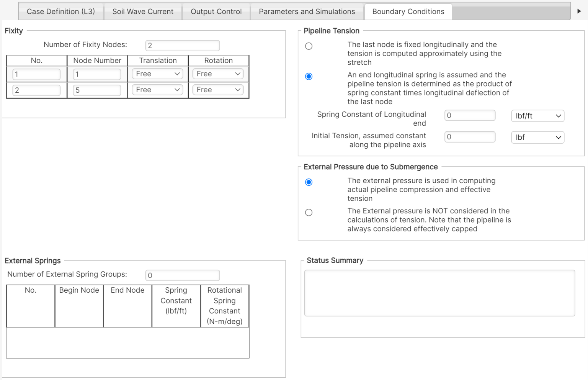
Task: Switch to the Case Definition (L3) tab
Action: (60, 11)
